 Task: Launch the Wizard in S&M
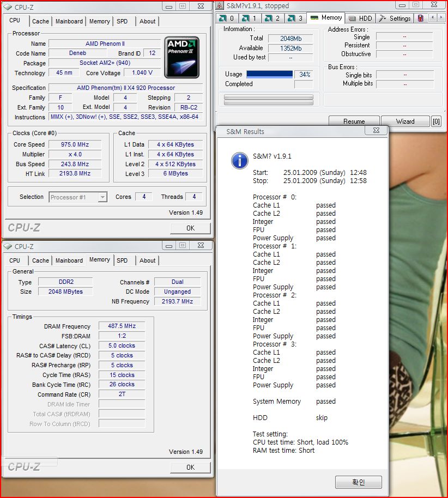tap(405, 122)
